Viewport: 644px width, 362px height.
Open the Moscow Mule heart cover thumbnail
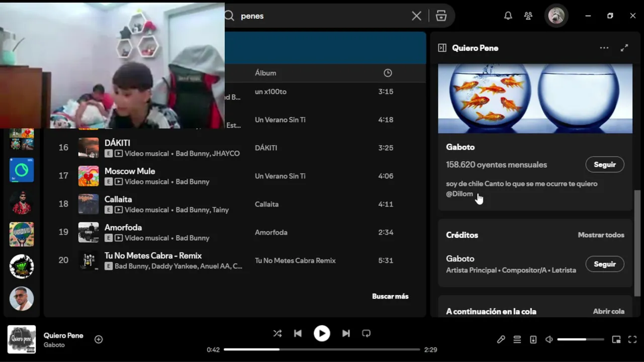coord(89,176)
